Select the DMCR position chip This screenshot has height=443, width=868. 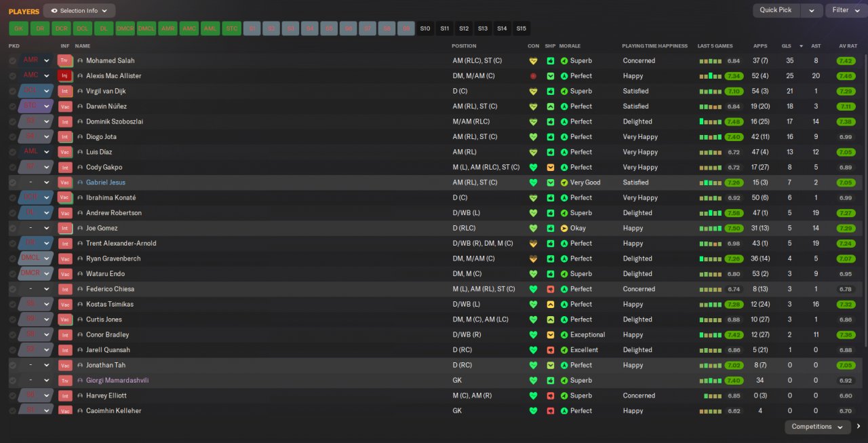point(125,28)
